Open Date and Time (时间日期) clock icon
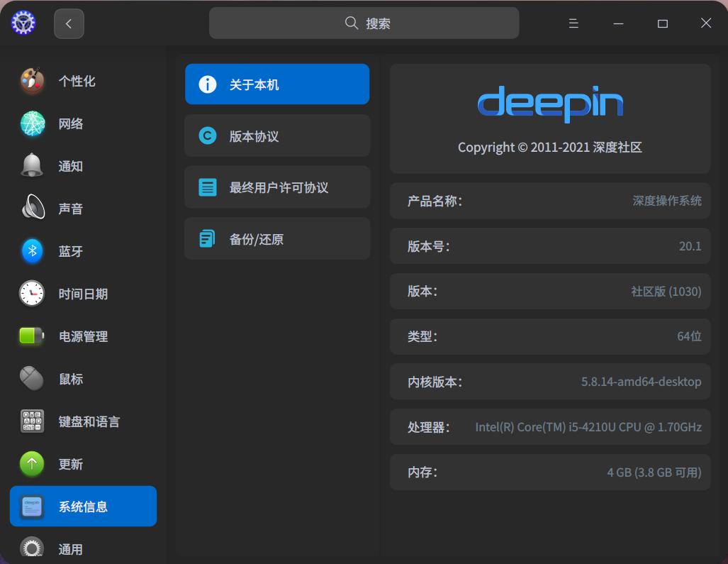Screen dimensions: 728x564 tap(32, 294)
